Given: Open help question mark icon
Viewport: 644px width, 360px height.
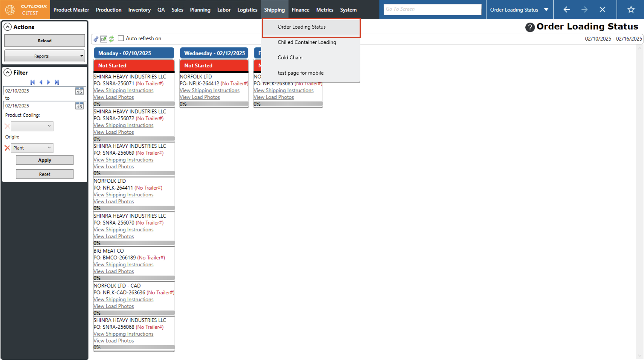Looking at the screenshot, I should pyautogui.click(x=530, y=27).
